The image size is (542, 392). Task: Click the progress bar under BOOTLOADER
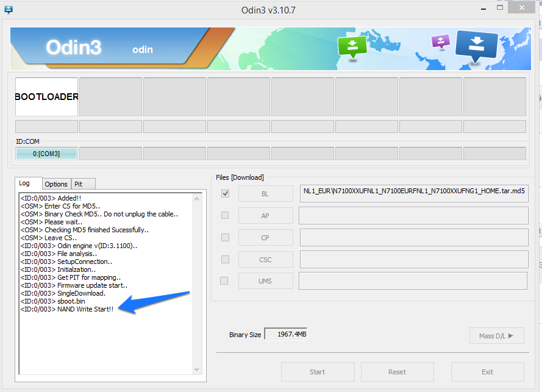click(46, 127)
